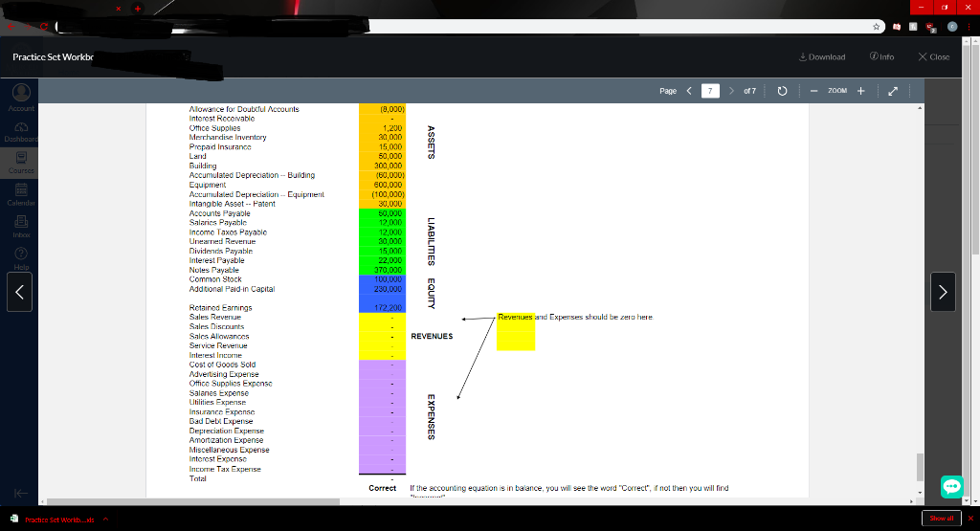Image resolution: width=980 pixels, height=531 pixels.
Task: Go to Dashboard in sidebar
Action: (21, 132)
